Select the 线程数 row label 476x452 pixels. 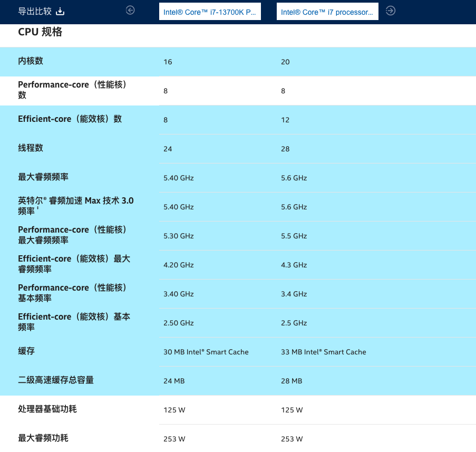[x=31, y=148]
